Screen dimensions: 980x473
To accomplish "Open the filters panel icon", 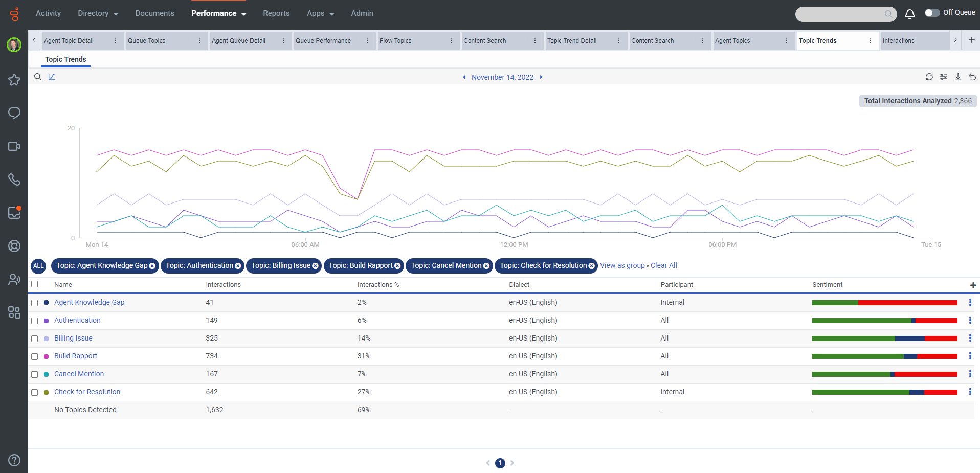I will point(943,77).
